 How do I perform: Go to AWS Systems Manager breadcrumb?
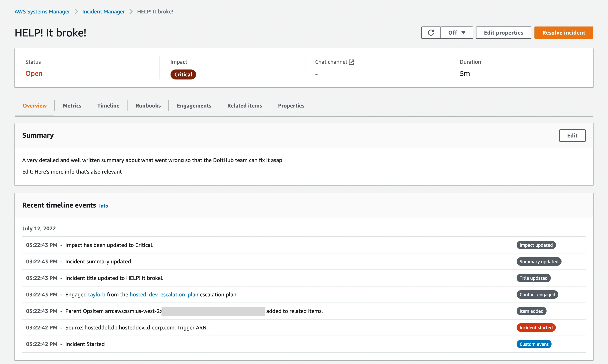pyautogui.click(x=42, y=11)
